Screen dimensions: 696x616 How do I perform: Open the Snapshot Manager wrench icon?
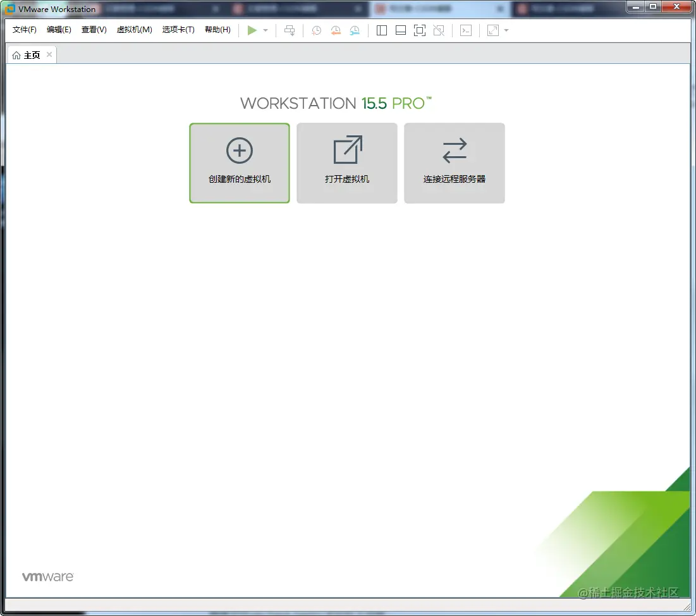[355, 30]
